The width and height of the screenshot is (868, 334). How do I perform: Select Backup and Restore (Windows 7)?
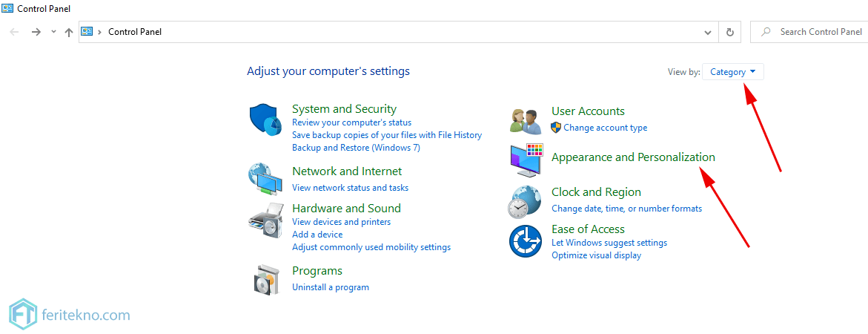[x=356, y=148]
